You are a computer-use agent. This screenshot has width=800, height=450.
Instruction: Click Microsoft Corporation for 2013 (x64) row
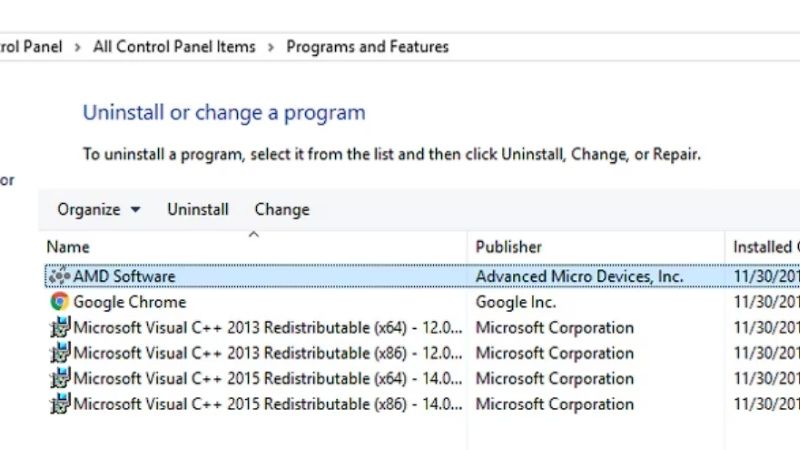tap(555, 327)
